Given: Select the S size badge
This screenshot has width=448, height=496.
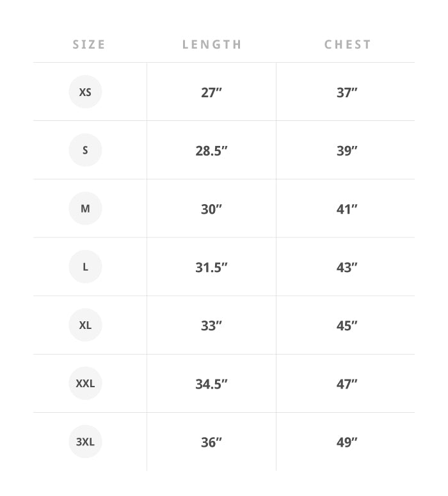Looking at the screenshot, I should pos(85,150).
